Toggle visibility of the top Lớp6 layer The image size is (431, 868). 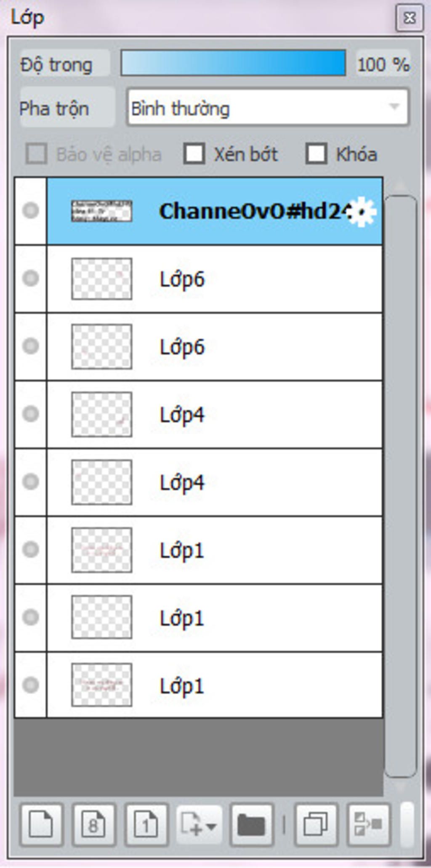coord(31,278)
